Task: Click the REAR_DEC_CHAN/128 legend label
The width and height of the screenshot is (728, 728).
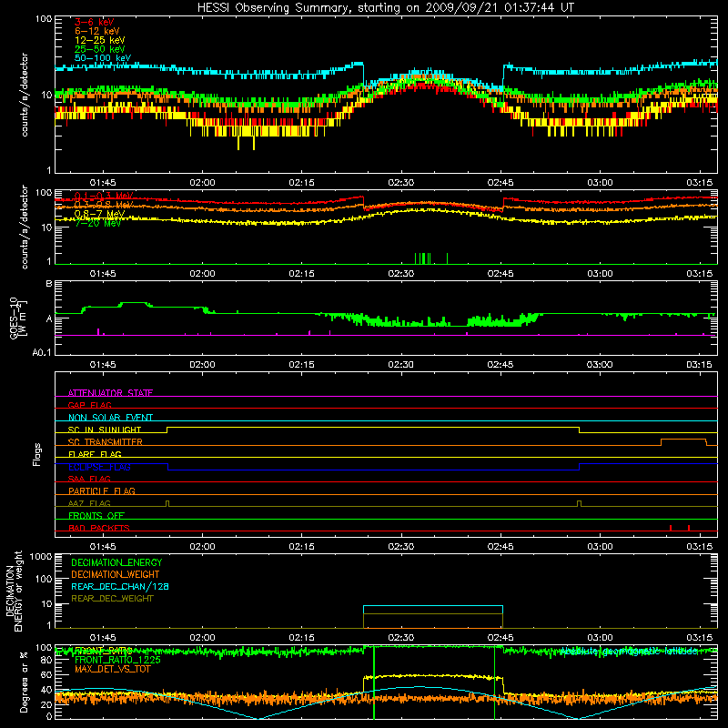Action: tap(120, 586)
